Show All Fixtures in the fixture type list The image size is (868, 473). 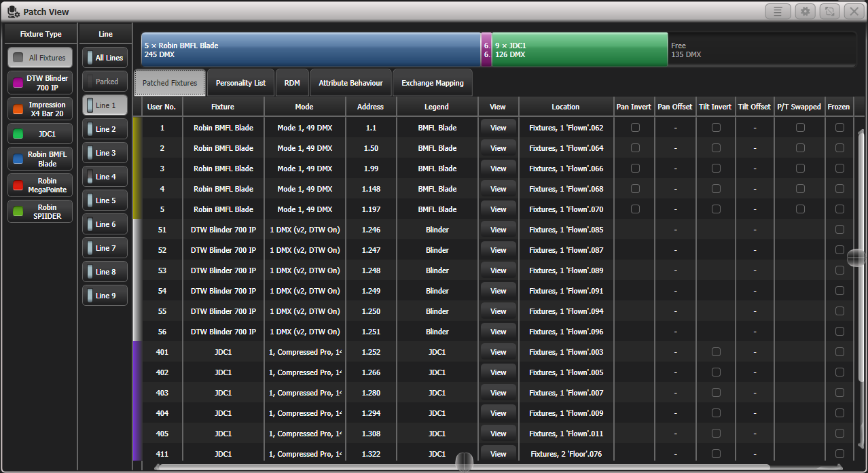click(40, 58)
